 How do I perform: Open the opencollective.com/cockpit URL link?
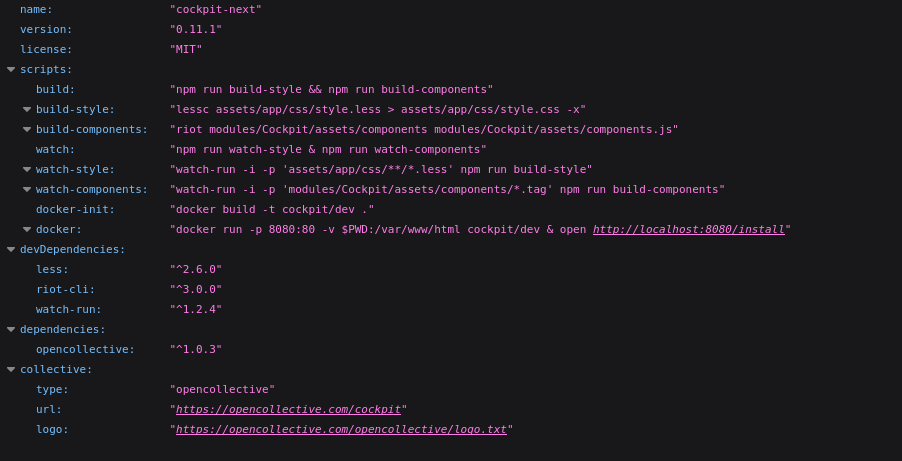click(x=288, y=409)
